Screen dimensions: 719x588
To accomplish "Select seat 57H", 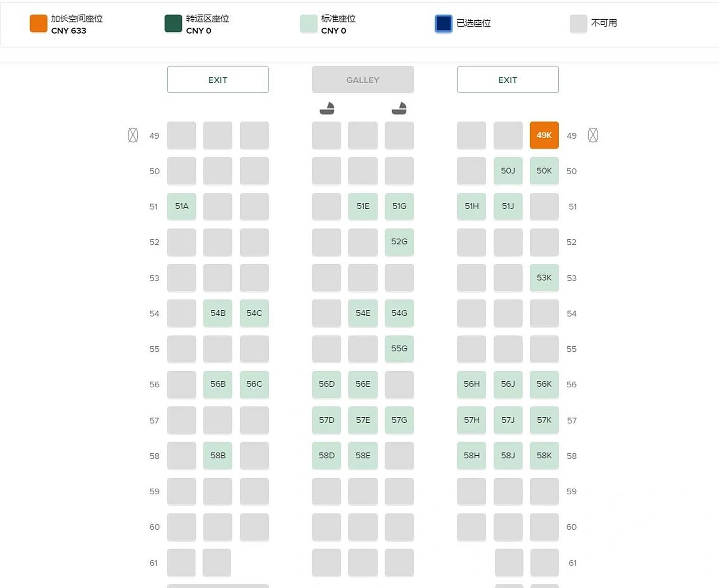I will (x=471, y=420).
